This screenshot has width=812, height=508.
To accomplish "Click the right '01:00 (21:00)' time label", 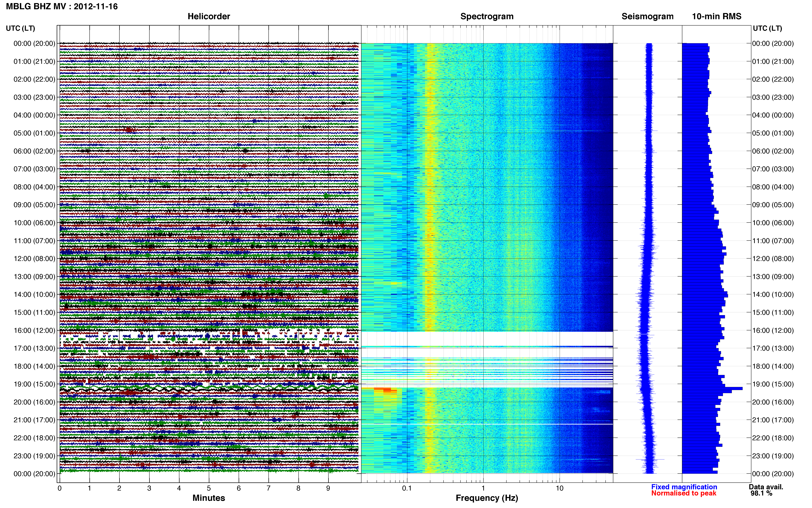I will point(773,62).
